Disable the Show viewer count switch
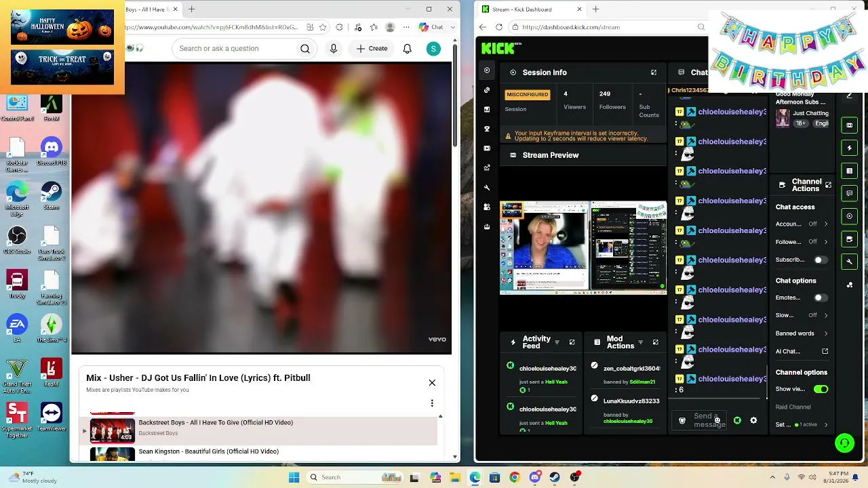This screenshot has width=868, height=488. (x=821, y=389)
